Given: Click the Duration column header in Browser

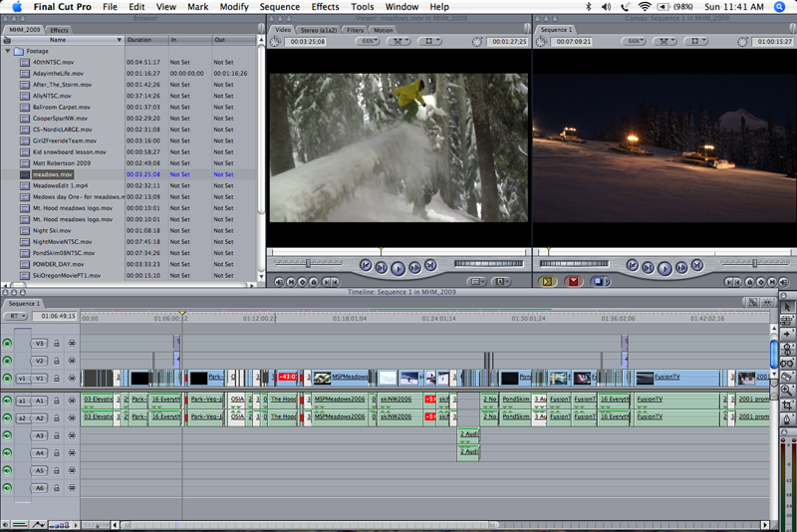Looking at the screenshot, I should coord(139,40).
